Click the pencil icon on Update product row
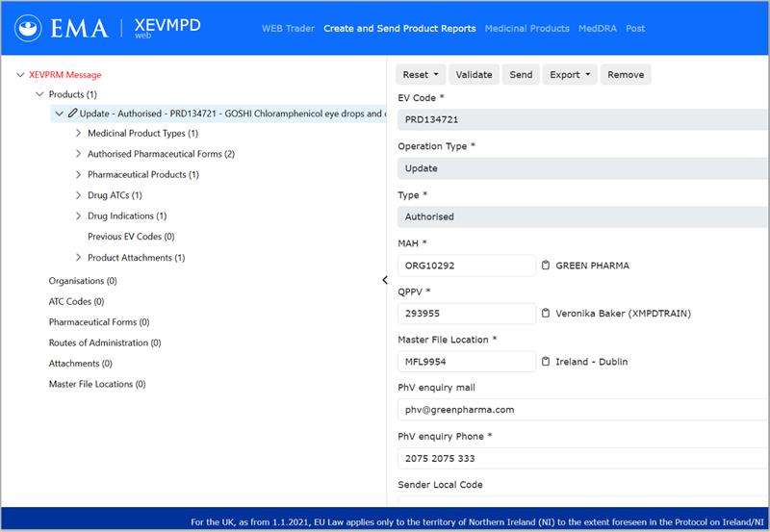This screenshot has height=532, width=770. coord(73,114)
